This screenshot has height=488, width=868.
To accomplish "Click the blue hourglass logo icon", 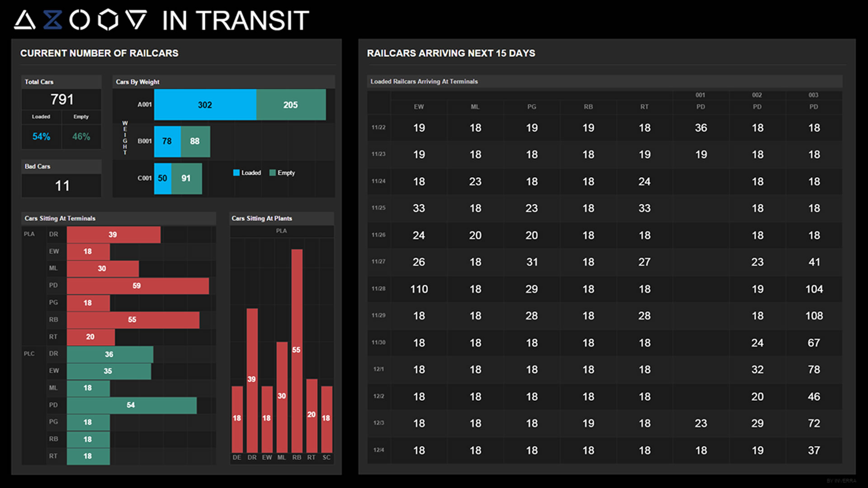I will [52, 20].
